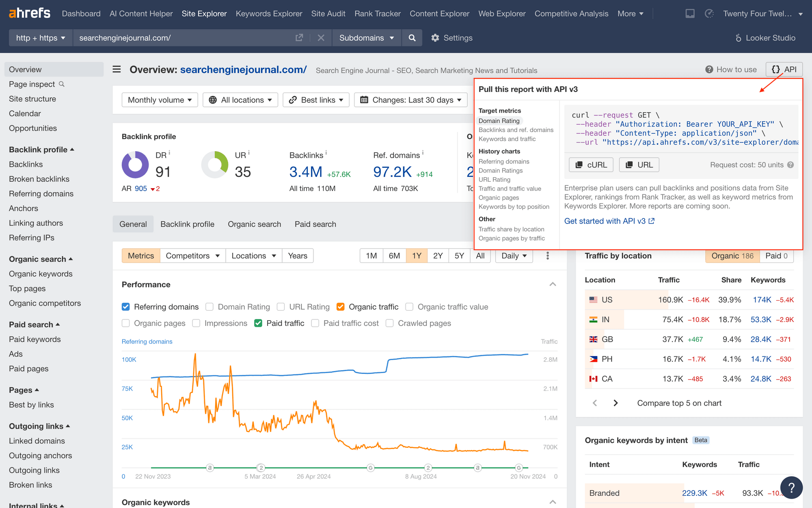The image size is (812, 508).
Task: Click the G marker near 20 Nov 2024
Action: [519, 468]
